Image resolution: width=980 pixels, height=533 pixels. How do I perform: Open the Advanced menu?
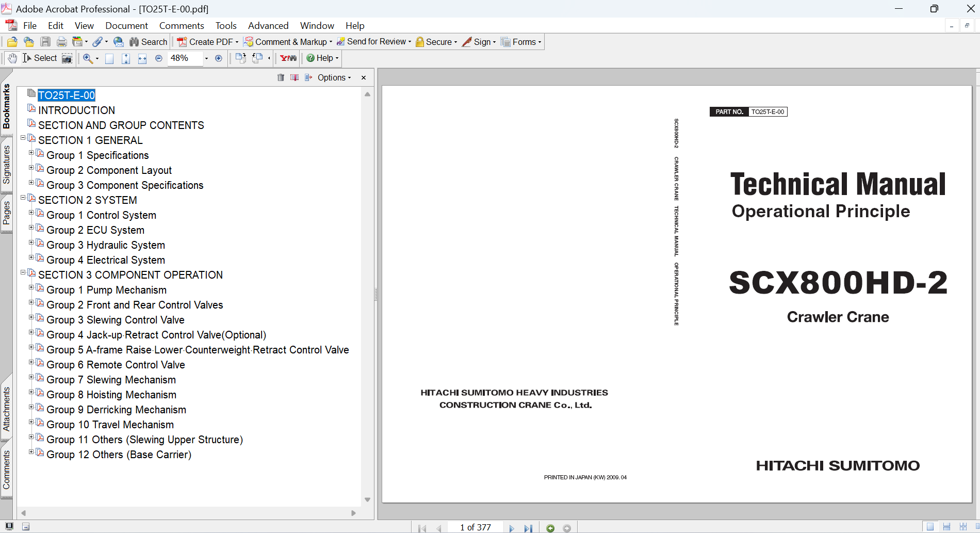click(268, 26)
